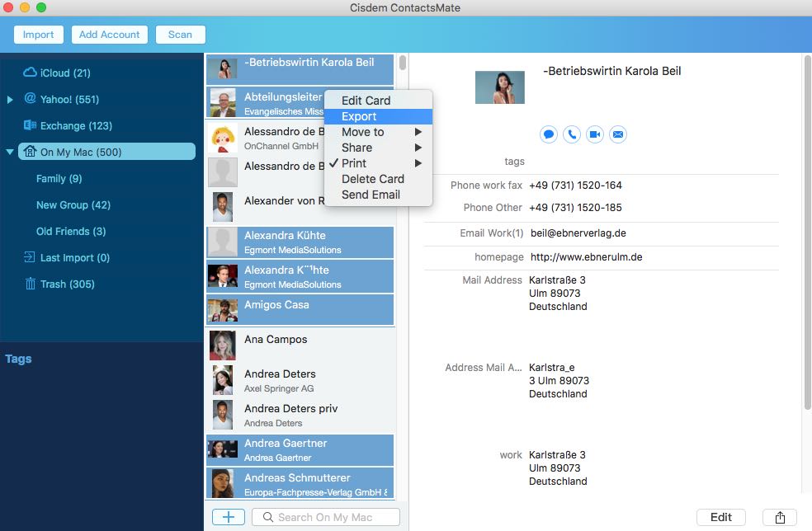
Task: Click the email beil@ebnerverlag.de
Action: [578, 233]
